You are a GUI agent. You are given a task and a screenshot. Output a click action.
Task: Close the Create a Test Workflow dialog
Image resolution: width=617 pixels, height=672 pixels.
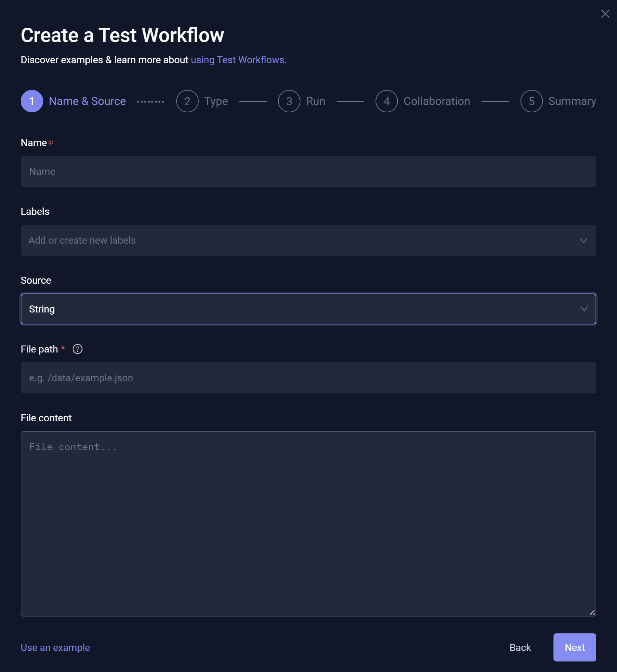pyautogui.click(x=605, y=14)
